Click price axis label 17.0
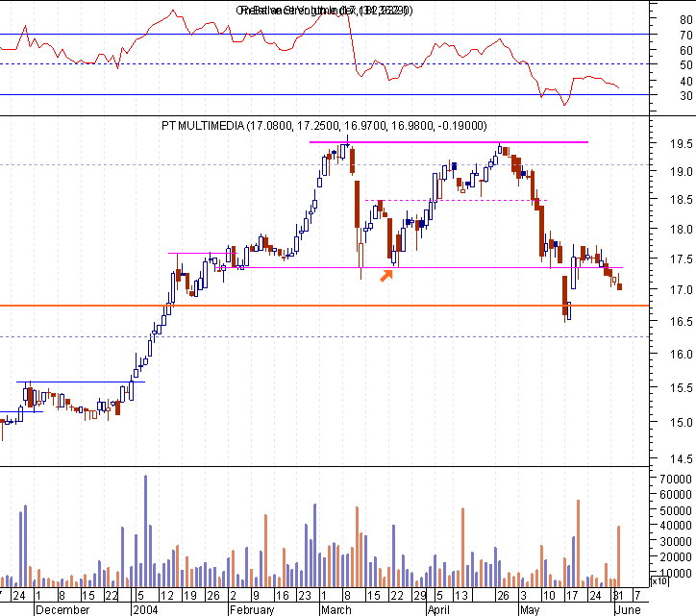The image size is (696, 616). 682,290
